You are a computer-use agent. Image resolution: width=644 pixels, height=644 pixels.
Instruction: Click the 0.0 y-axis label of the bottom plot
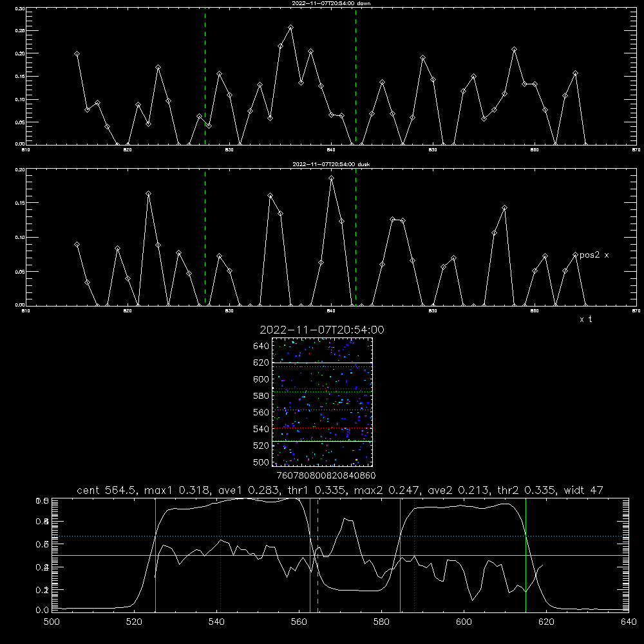43,611
